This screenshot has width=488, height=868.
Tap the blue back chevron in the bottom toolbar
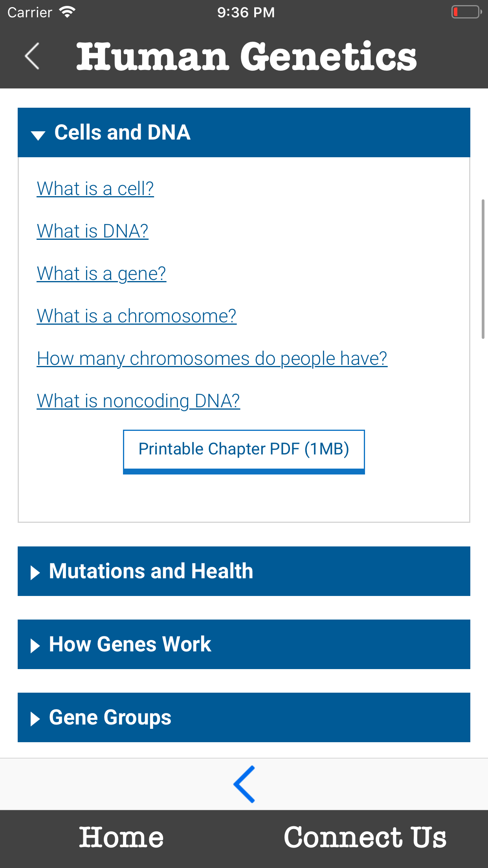tap(244, 784)
